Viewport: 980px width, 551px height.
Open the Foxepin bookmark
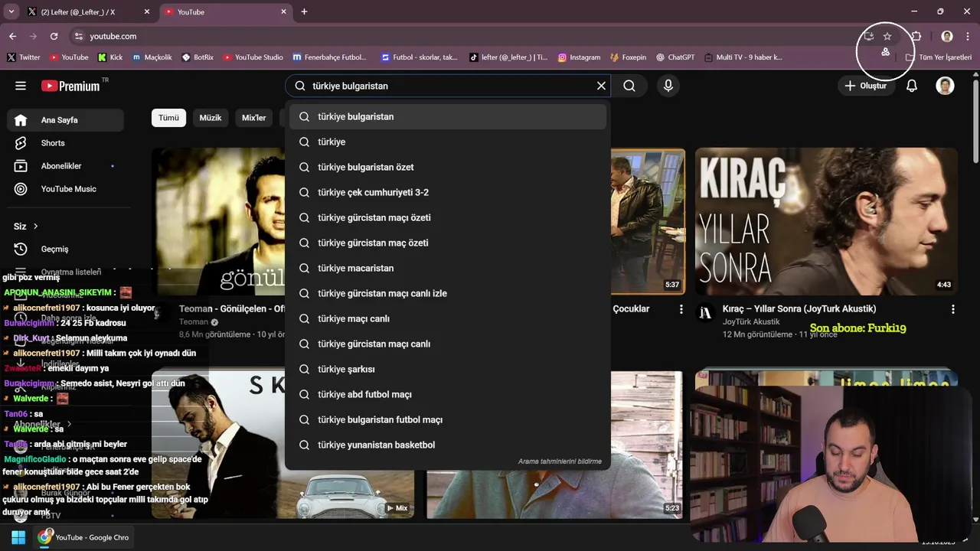pyautogui.click(x=628, y=57)
